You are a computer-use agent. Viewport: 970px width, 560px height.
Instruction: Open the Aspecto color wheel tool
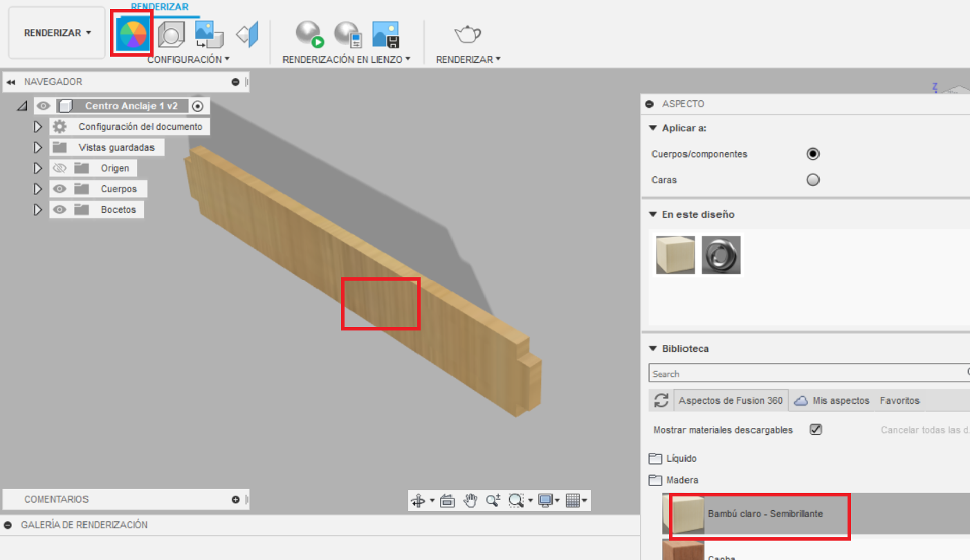coord(131,33)
